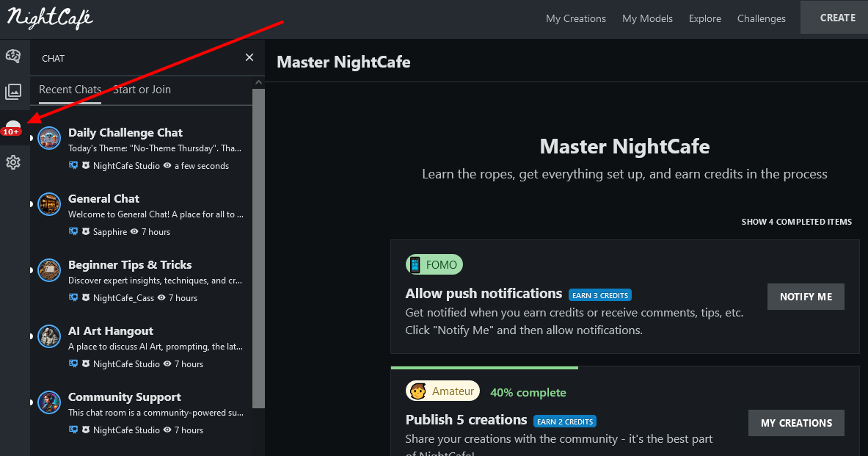Click NightCafe_Cass username in Beginner Tips
The width and height of the screenshot is (868, 456).
coord(123,298)
